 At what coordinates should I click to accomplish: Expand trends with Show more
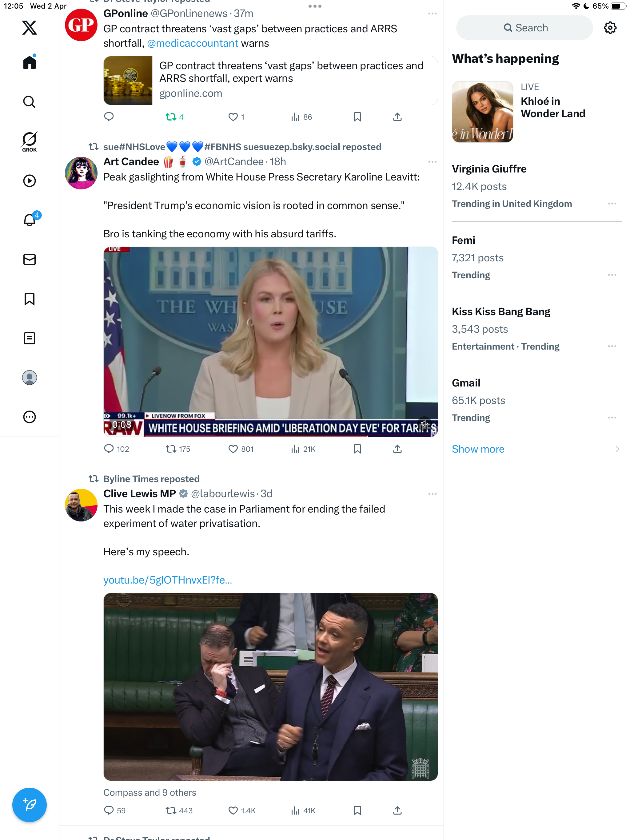tap(478, 449)
